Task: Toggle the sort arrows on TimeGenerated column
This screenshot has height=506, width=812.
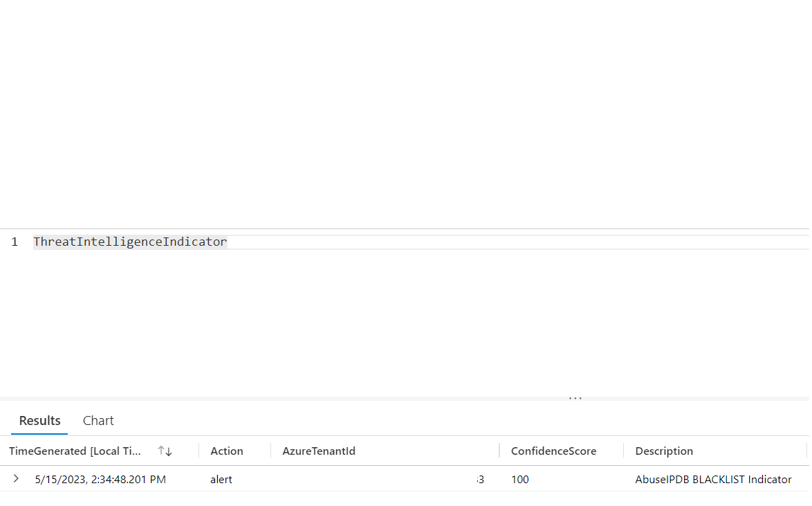Action: 165,451
